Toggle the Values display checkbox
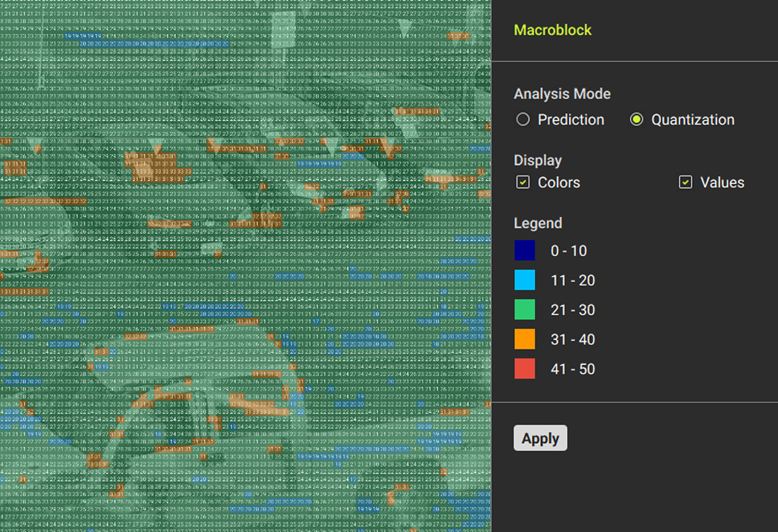This screenshot has width=778, height=532. point(685,182)
